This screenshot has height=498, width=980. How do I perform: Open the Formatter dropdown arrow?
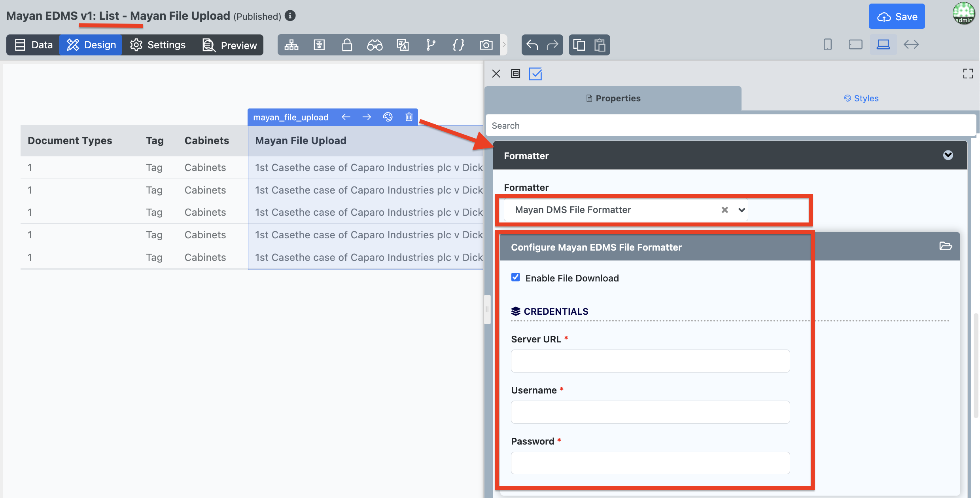coord(742,210)
